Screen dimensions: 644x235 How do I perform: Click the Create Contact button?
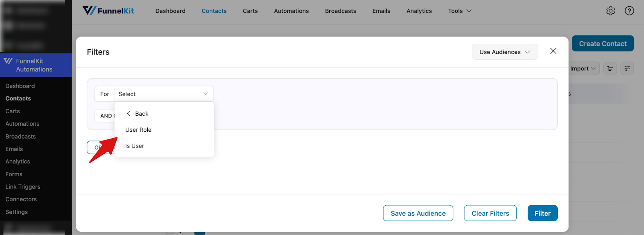click(x=603, y=43)
